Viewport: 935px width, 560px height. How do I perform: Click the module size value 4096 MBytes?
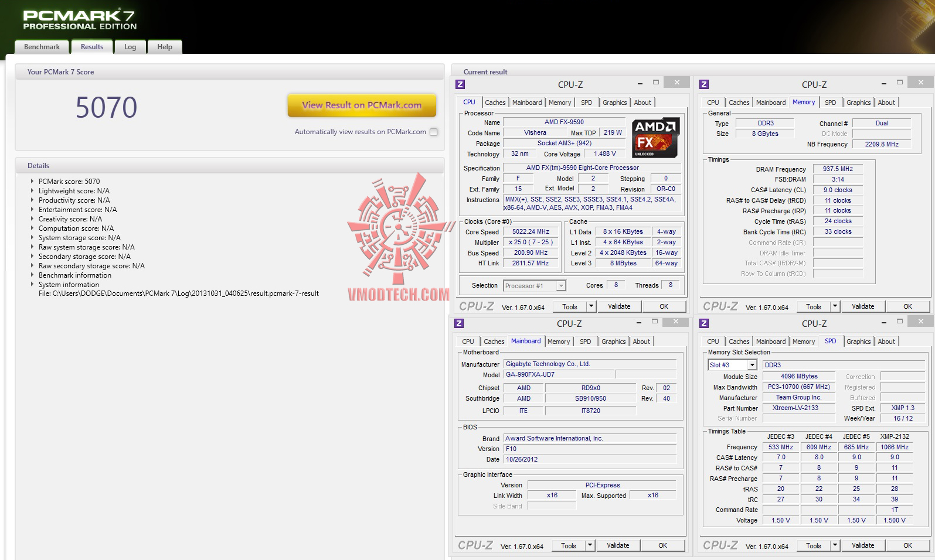(x=799, y=377)
